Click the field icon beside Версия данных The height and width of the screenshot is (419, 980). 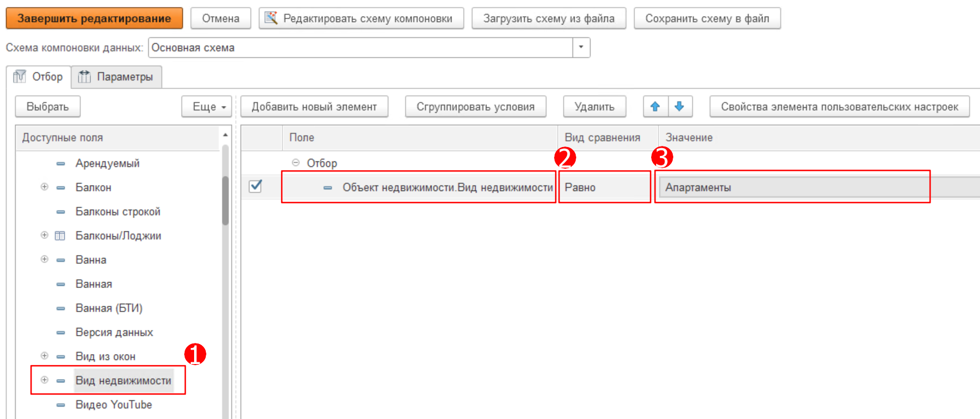click(60, 332)
